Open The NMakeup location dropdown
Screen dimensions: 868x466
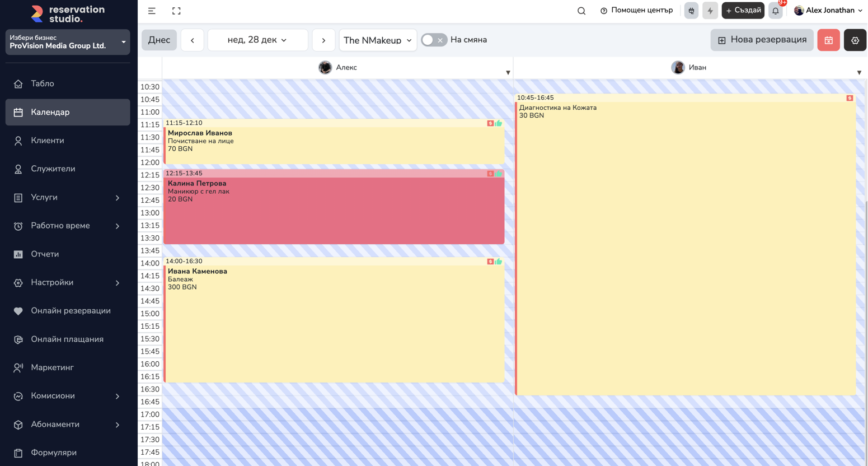click(x=378, y=40)
